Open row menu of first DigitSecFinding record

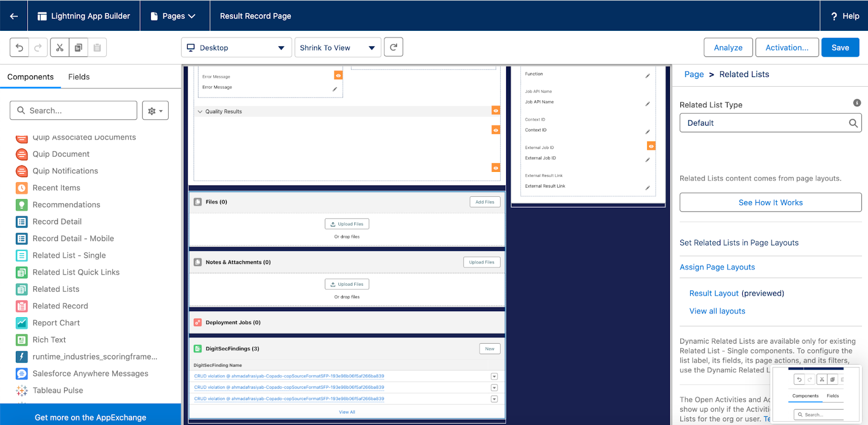(x=494, y=376)
